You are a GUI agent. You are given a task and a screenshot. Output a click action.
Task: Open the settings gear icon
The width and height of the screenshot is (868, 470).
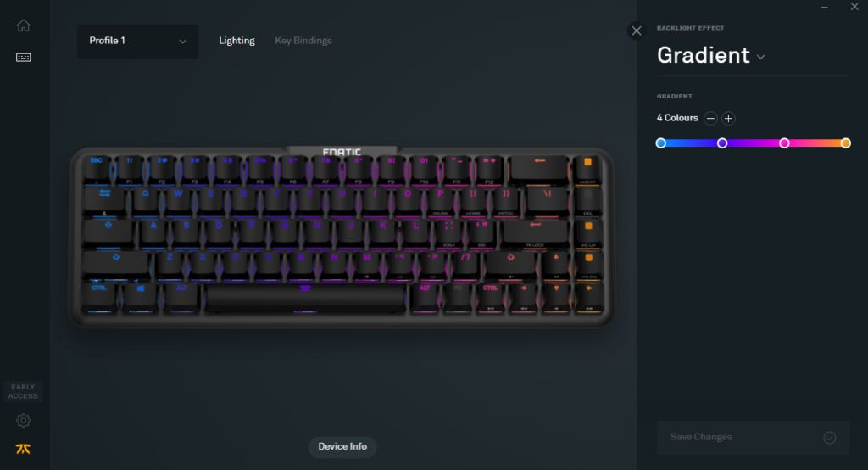pos(23,421)
